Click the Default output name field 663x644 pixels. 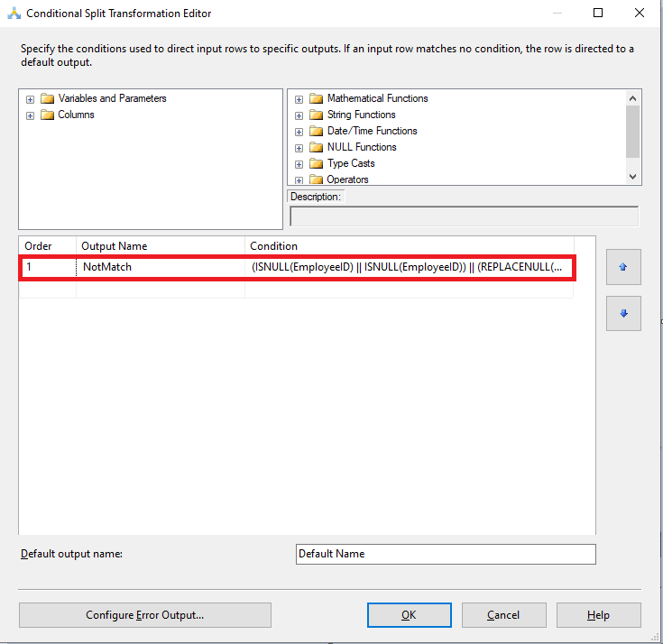point(446,554)
